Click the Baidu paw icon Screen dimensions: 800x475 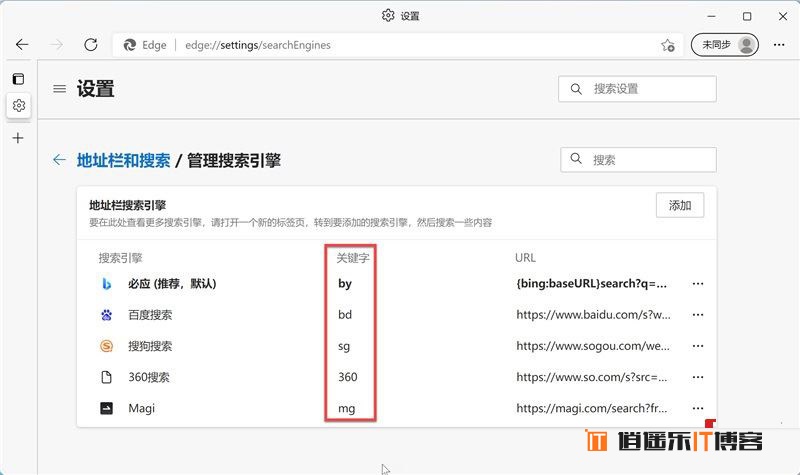coord(106,315)
